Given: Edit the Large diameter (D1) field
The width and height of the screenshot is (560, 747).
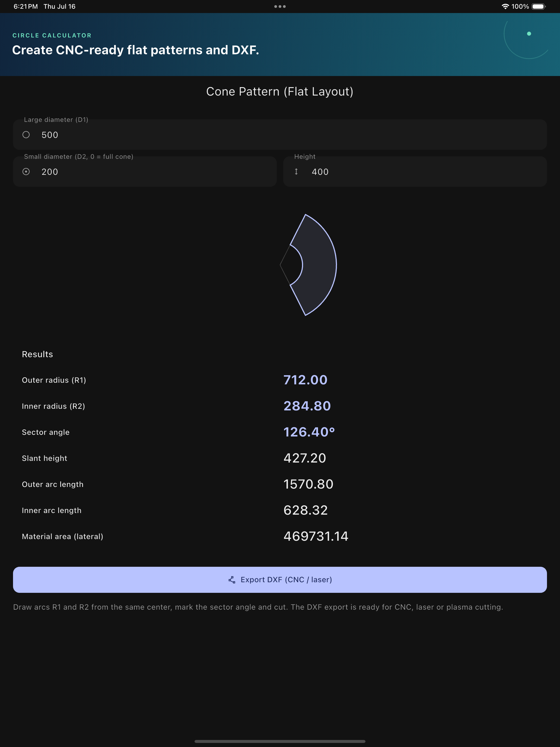Looking at the screenshot, I should (x=280, y=135).
